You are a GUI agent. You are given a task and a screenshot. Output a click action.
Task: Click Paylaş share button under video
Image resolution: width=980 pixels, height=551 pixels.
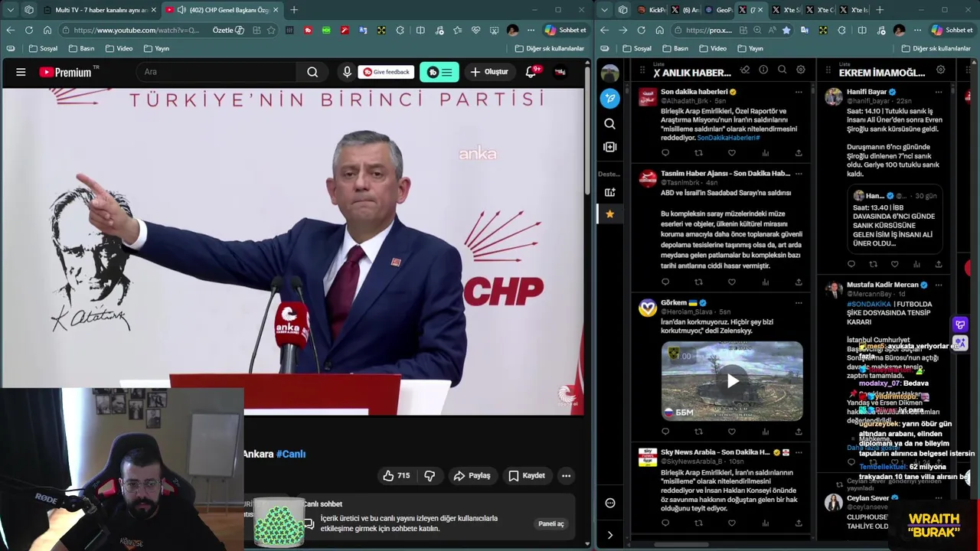[472, 476]
